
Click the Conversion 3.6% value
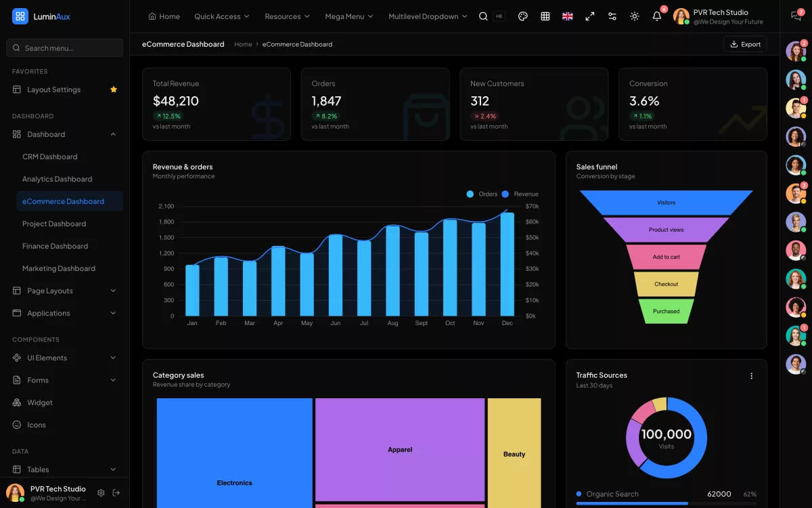pos(644,101)
